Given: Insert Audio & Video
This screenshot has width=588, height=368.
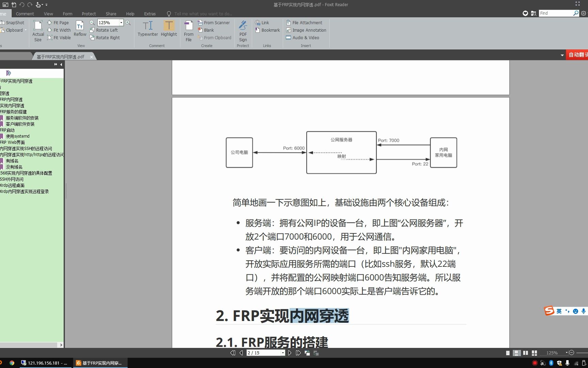Looking at the screenshot, I should point(303,37).
